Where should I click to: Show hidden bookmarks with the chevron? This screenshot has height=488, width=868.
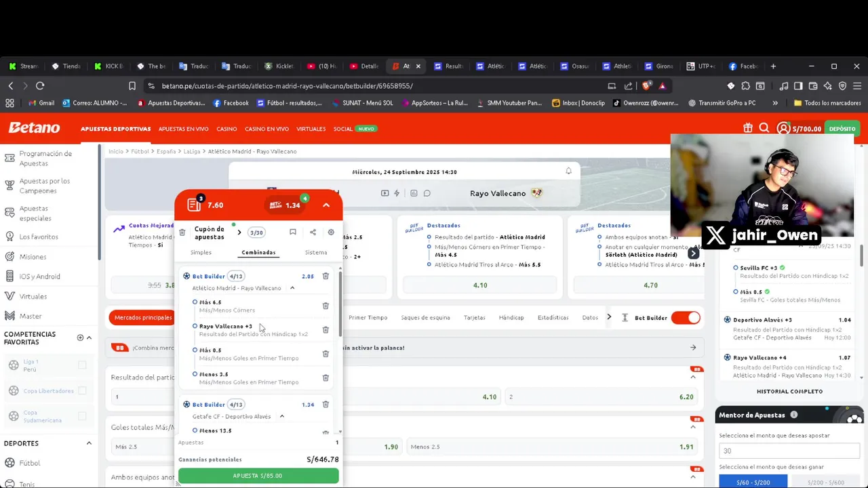[775, 103]
